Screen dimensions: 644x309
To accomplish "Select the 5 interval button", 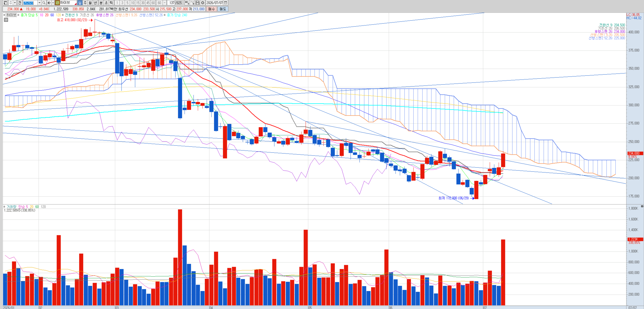I will (127, 3).
